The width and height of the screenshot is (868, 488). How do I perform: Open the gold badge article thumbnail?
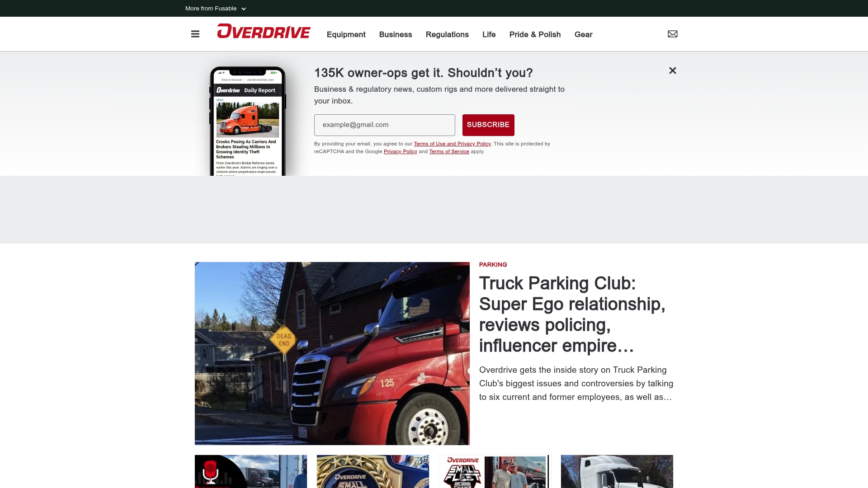[x=373, y=471]
